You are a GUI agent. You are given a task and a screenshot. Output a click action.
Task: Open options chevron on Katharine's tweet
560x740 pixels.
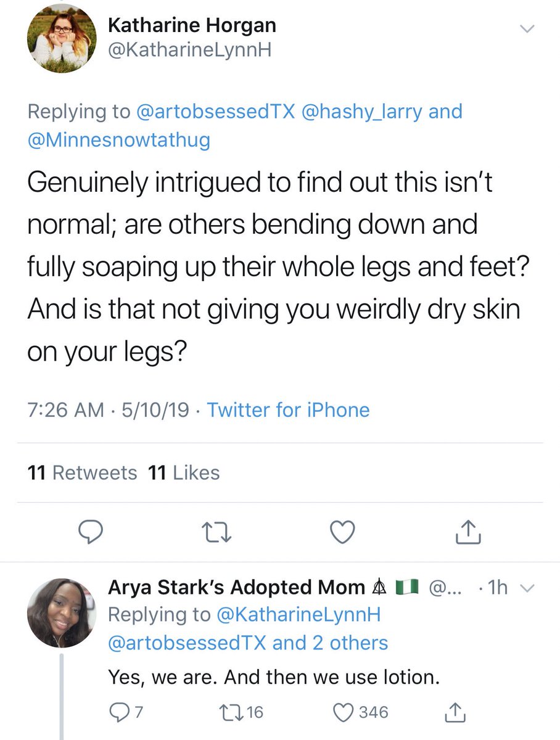(x=526, y=29)
